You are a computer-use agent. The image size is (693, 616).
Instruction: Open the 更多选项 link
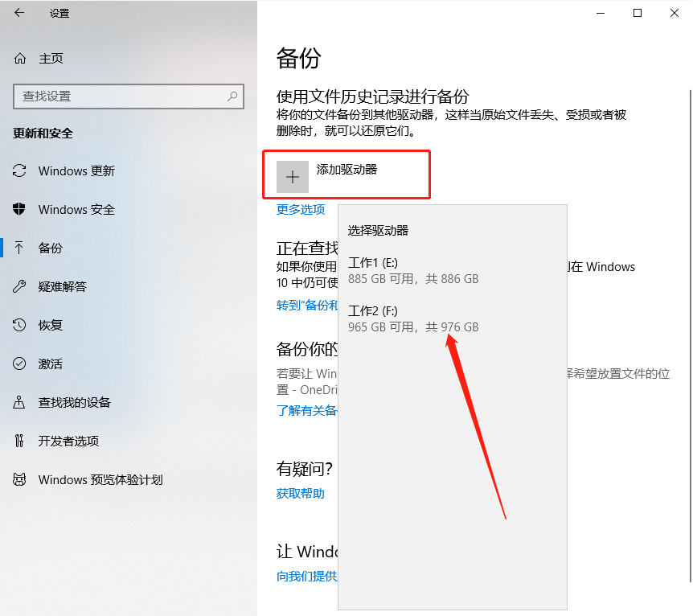tap(300, 209)
